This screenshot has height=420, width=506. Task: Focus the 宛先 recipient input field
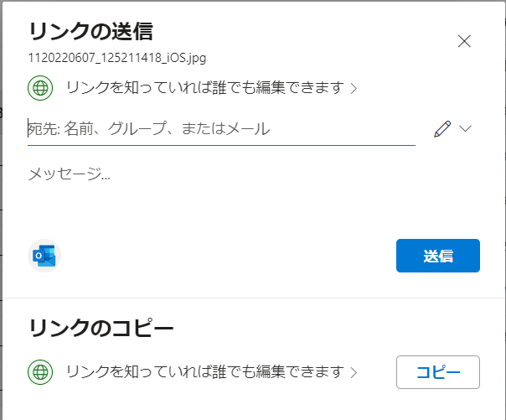point(221,129)
